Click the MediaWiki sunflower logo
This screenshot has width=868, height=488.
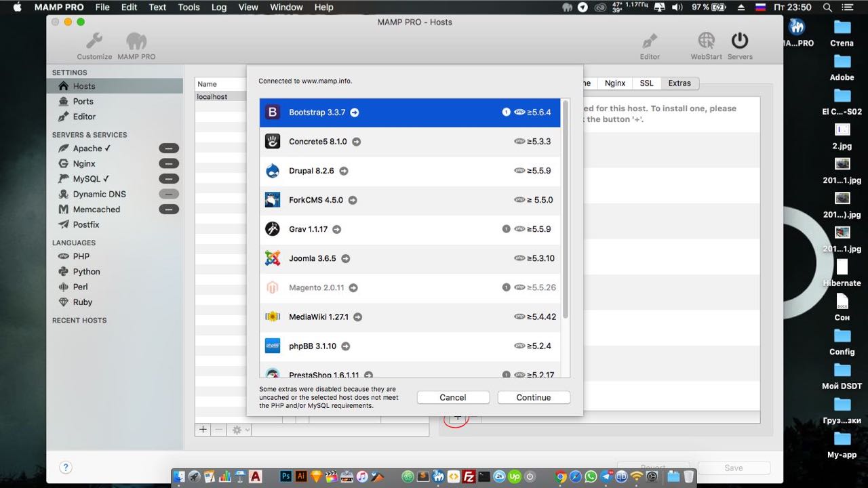click(273, 317)
